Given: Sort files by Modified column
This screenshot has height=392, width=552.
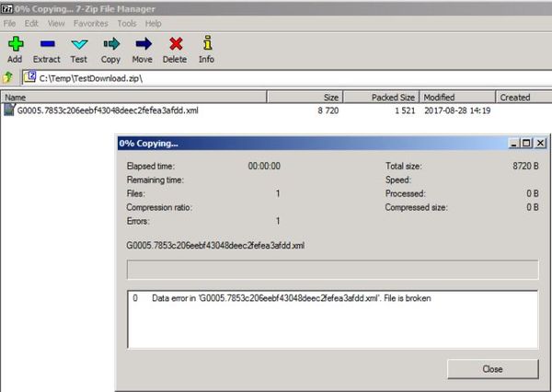Looking at the screenshot, I should point(457,97).
